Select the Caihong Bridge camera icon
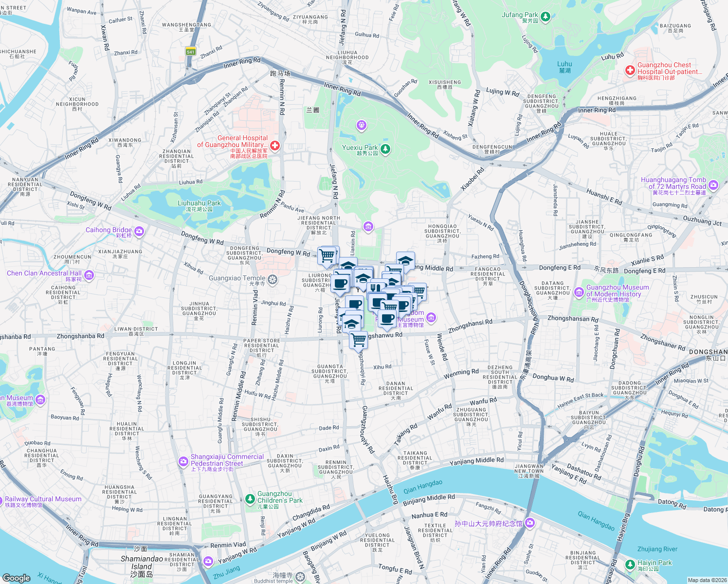The image size is (728, 584). [x=139, y=231]
